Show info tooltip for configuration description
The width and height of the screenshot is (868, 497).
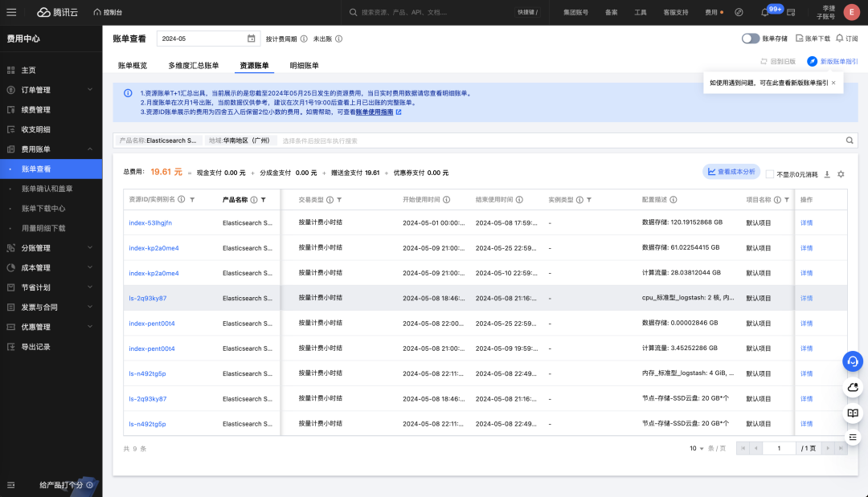pyautogui.click(x=674, y=200)
